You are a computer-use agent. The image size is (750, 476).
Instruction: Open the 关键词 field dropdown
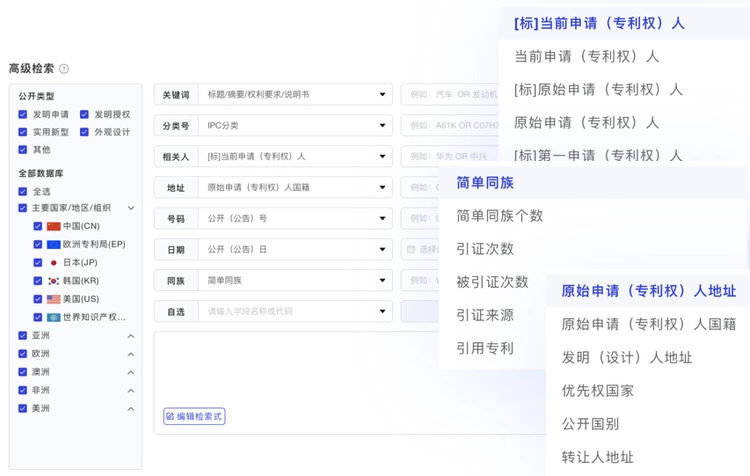click(382, 95)
